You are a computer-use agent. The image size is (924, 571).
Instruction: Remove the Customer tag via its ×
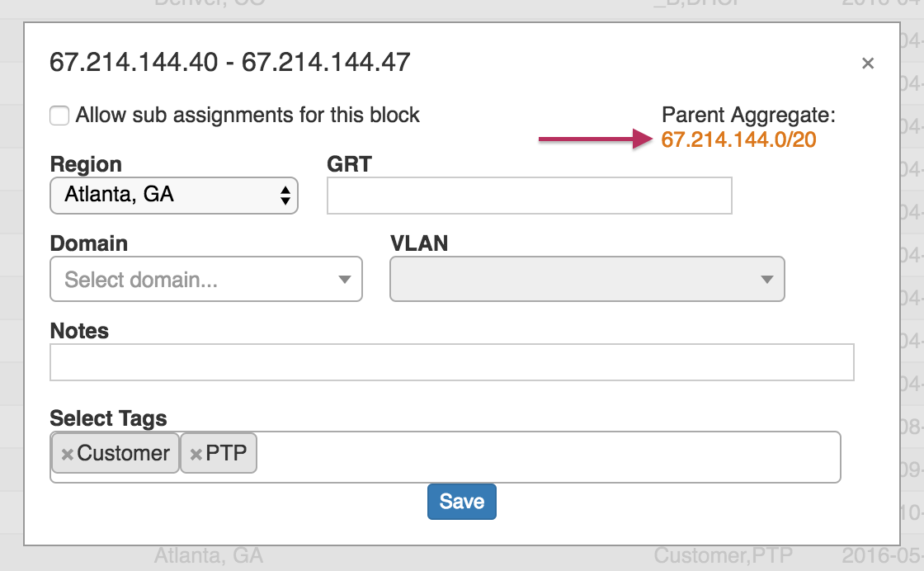(x=68, y=454)
